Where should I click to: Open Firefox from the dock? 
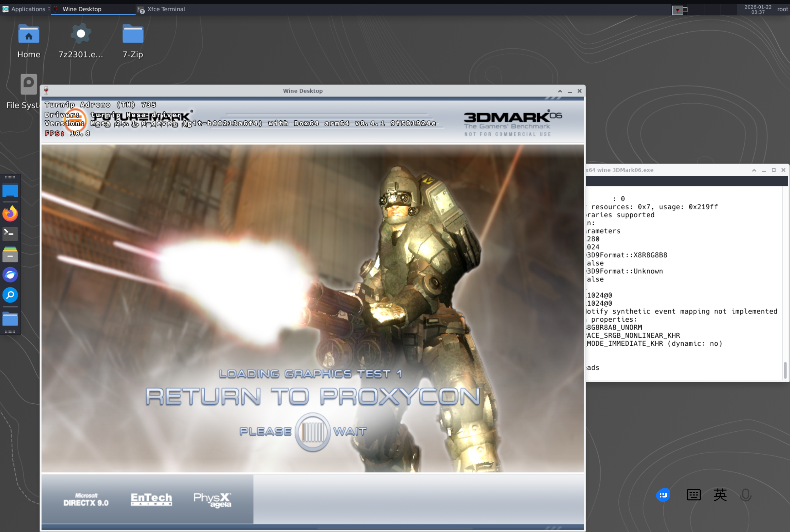(10, 213)
